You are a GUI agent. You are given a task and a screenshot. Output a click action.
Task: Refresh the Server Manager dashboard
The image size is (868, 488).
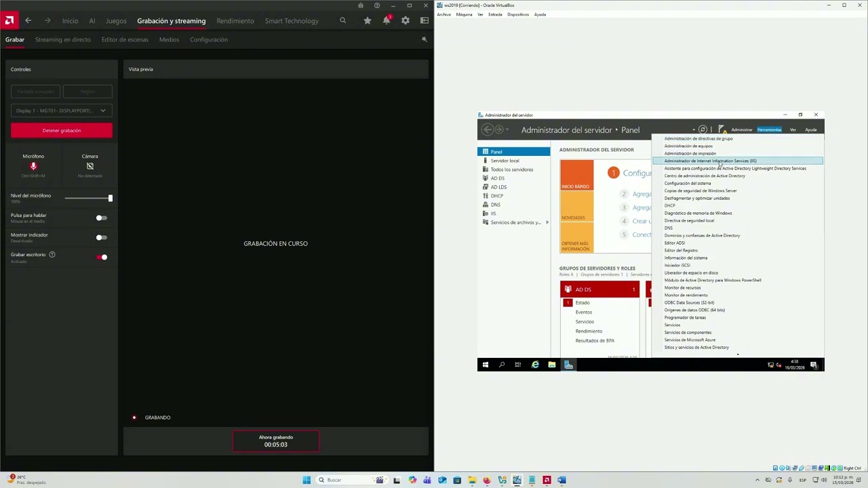pyautogui.click(x=703, y=129)
